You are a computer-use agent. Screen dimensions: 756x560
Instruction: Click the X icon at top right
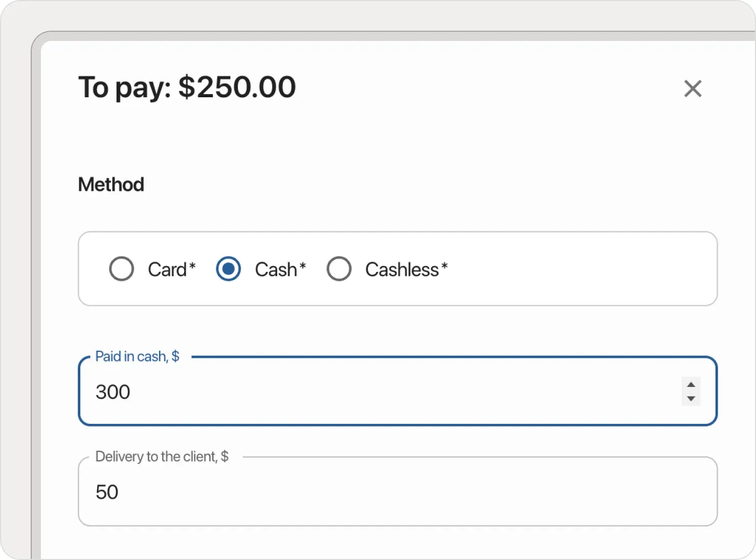tap(693, 89)
